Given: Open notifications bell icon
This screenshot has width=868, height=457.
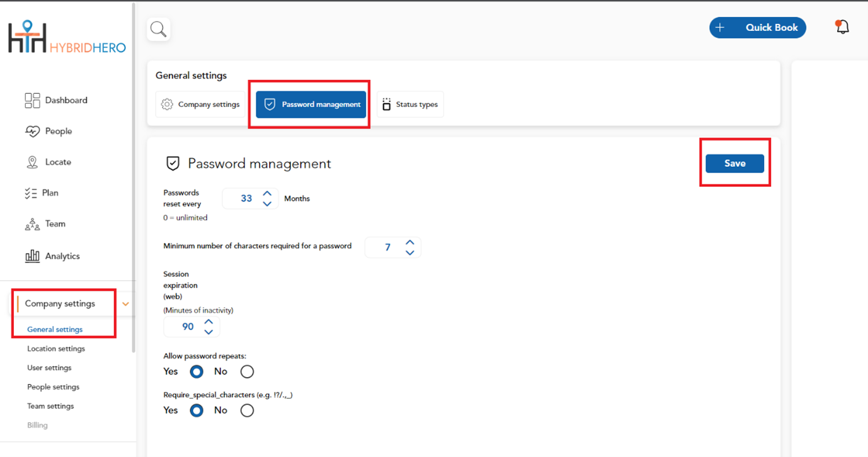Looking at the screenshot, I should 842,27.
